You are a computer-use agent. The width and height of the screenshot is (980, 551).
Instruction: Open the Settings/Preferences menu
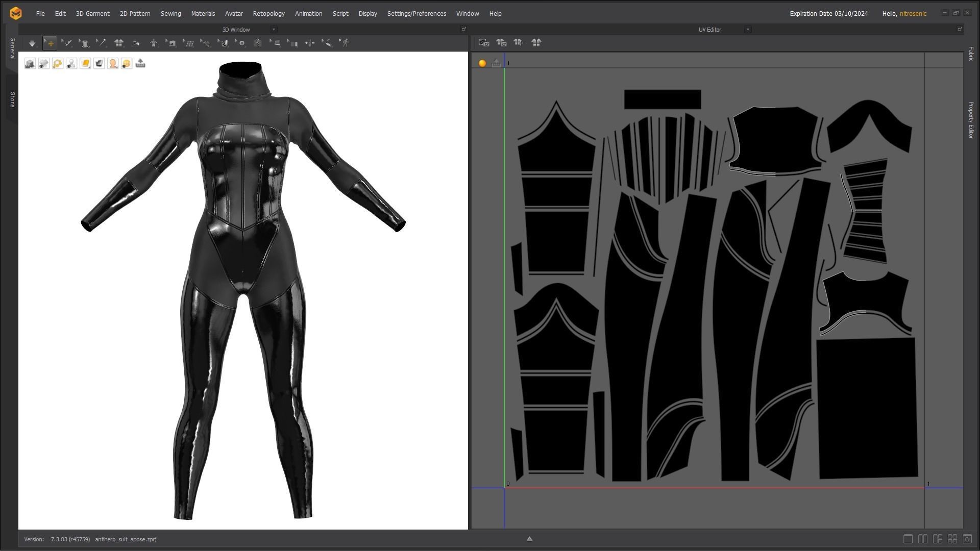click(416, 14)
